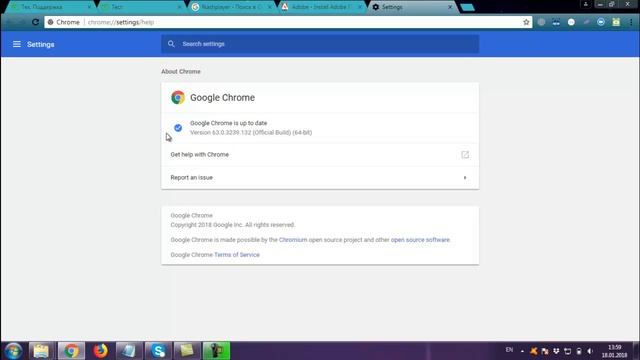Open the Windows Start menu
Viewport: 640px width, 360px height.
click(x=13, y=351)
